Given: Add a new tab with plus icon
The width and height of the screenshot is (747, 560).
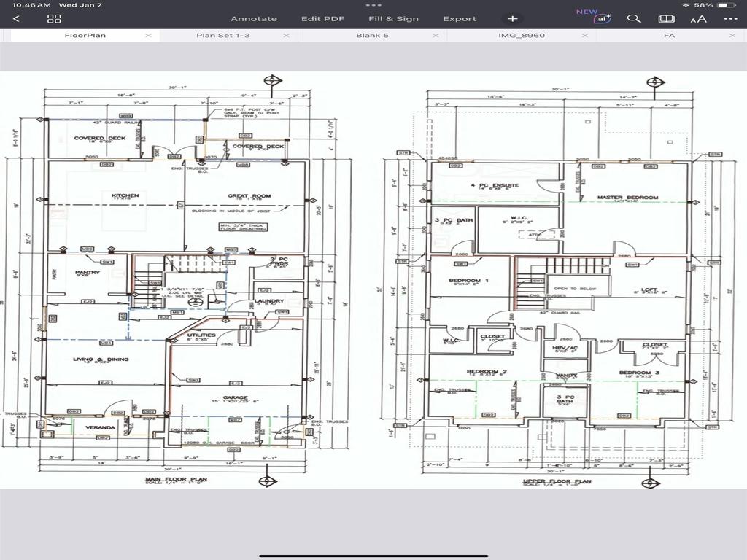Looking at the screenshot, I should coord(513,18).
